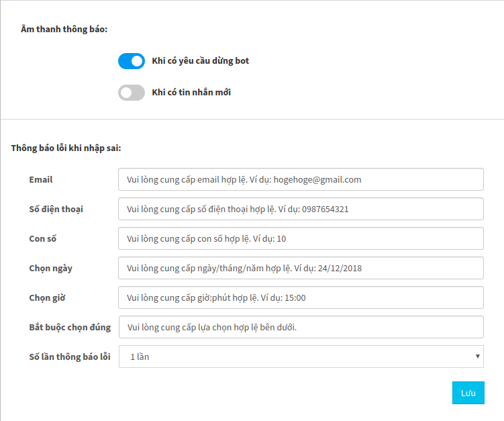Focus the Email error message field
This screenshot has width=504, height=421.
pyautogui.click(x=301, y=179)
